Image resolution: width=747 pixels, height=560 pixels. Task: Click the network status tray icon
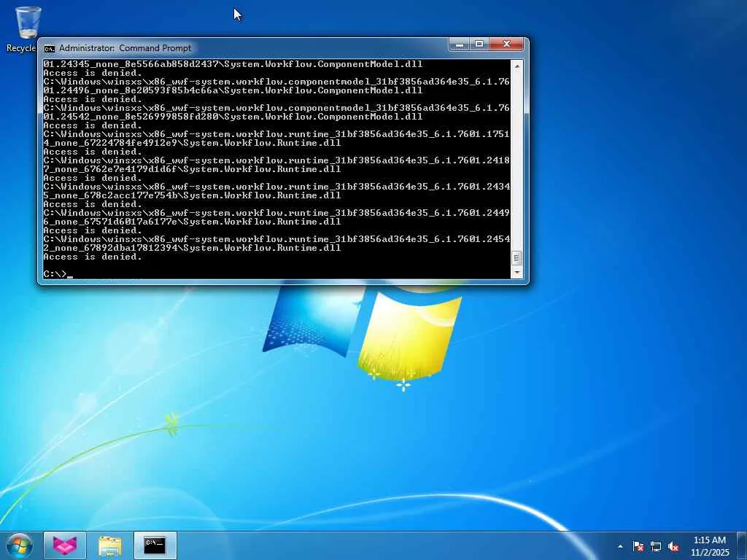click(x=656, y=546)
